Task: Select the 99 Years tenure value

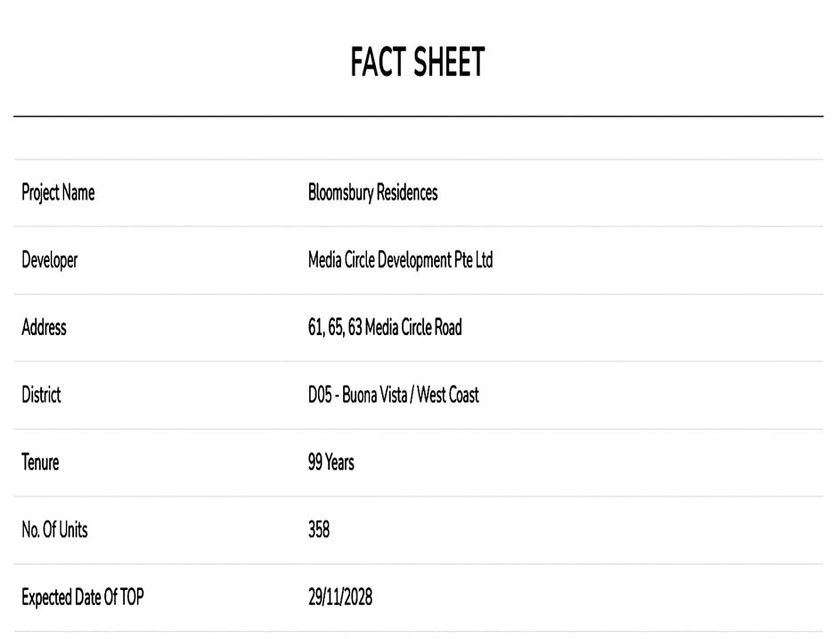Action: point(330,463)
